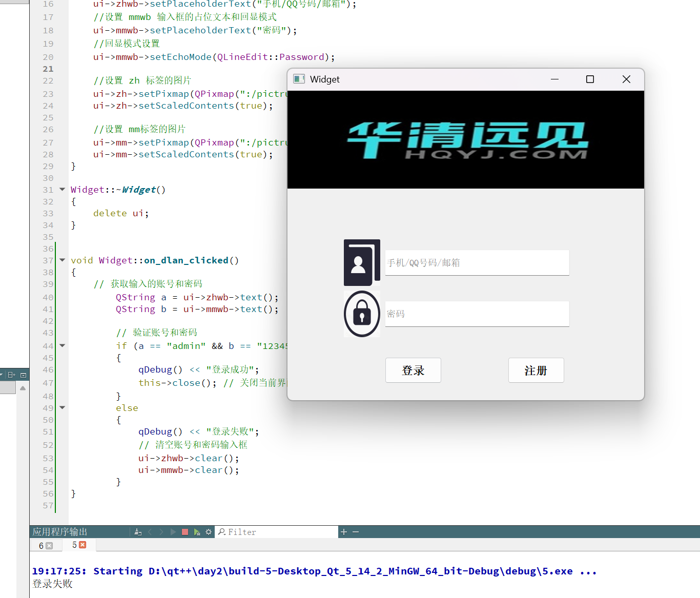Click the clear output broom icon
This screenshot has height=598, width=700.
point(138,532)
